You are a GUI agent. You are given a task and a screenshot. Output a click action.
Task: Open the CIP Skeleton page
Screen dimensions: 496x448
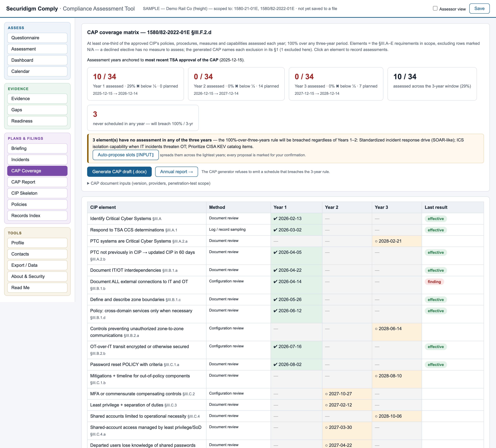point(37,193)
